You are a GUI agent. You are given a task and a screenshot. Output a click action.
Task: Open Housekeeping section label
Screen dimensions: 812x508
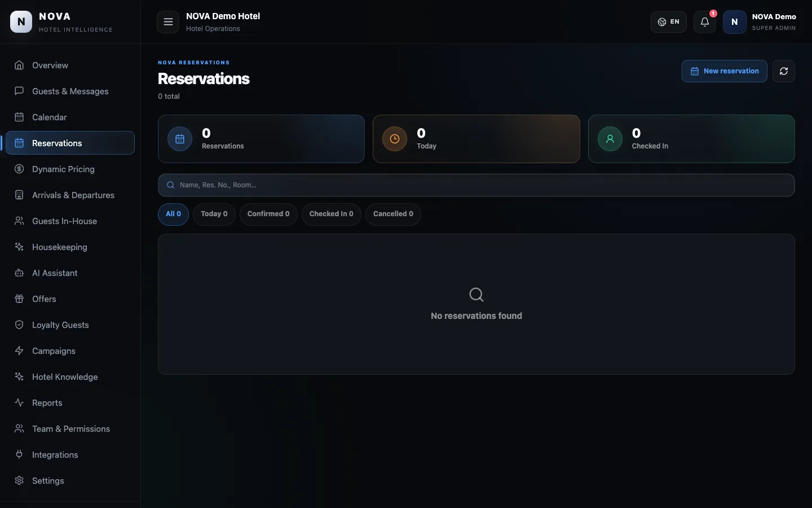click(x=60, y=247)
